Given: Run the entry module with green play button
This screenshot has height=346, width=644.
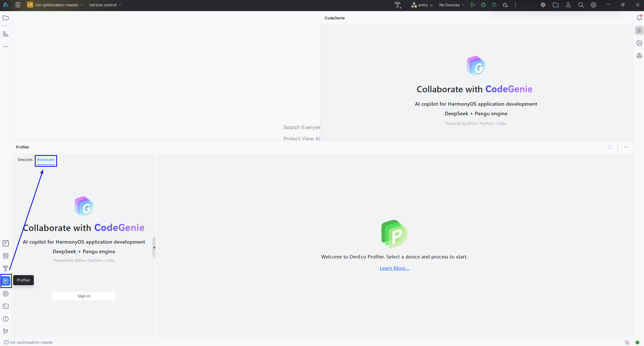Looking at the screenshot, I should [x=473, y=5].
